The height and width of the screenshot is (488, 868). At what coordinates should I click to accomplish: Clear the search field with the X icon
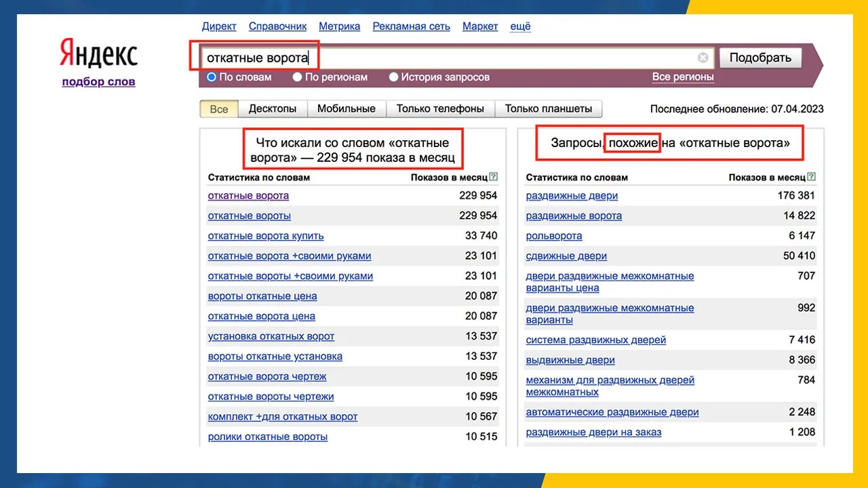point(703,58)
